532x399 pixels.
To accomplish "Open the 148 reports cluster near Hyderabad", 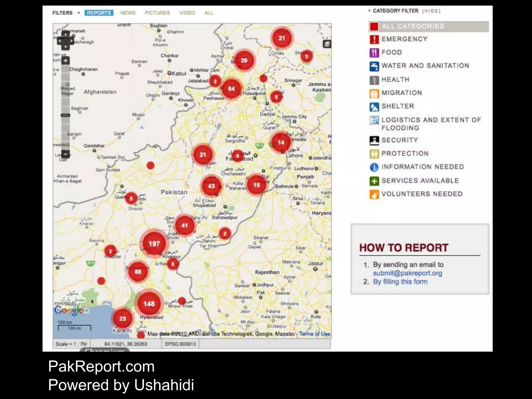I will click(x=149, y=304).
